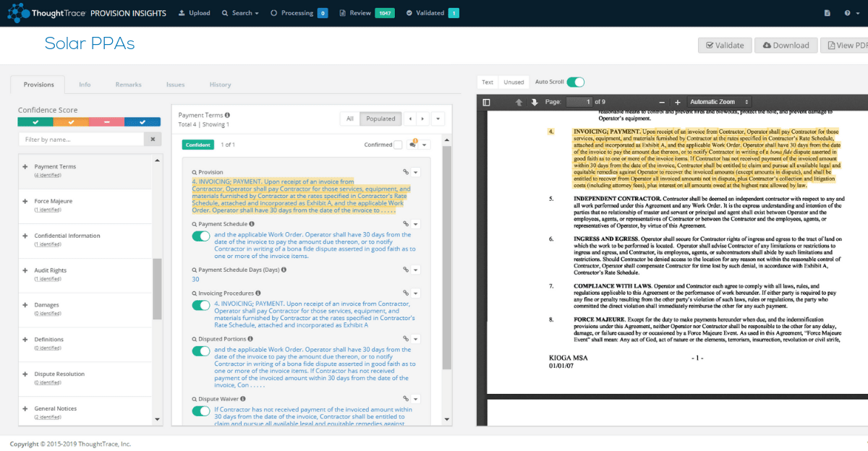Tick the Confirmed checkbox
The width and height of the screenshot is (868, 451).
(398, 145)
